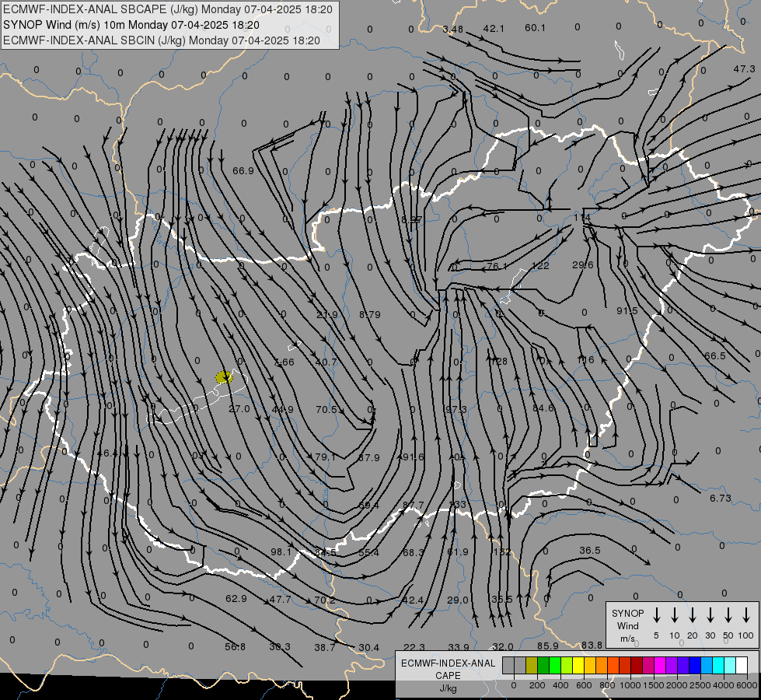Click the 8.79 value on the map
The height and width of the screenshot is (700, 761).
(370, 314)
